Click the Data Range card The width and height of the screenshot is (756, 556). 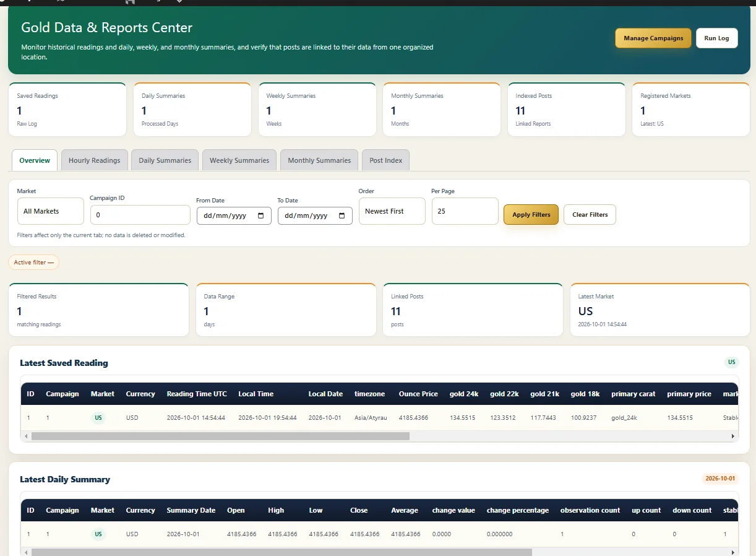click(x=286, y=310)
